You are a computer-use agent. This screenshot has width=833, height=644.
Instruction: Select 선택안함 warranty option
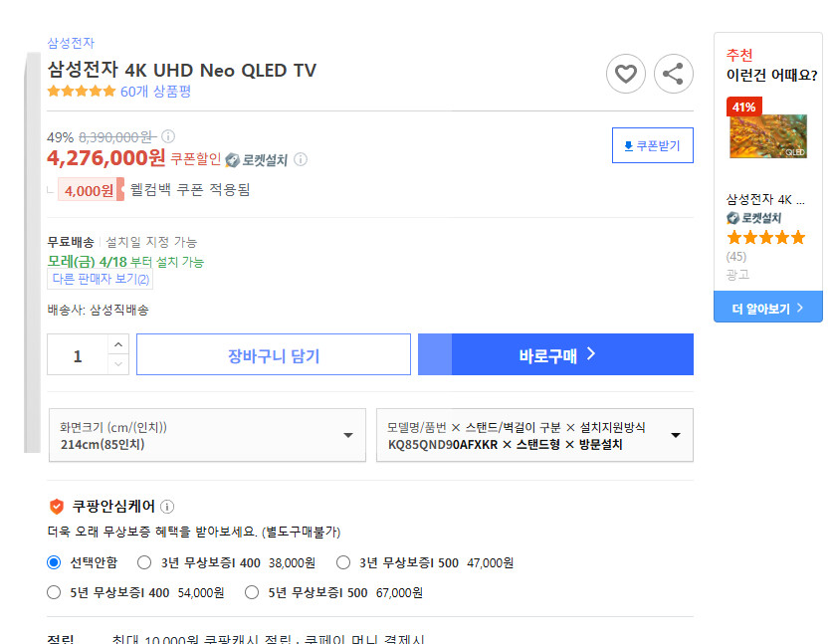(54, 562)
